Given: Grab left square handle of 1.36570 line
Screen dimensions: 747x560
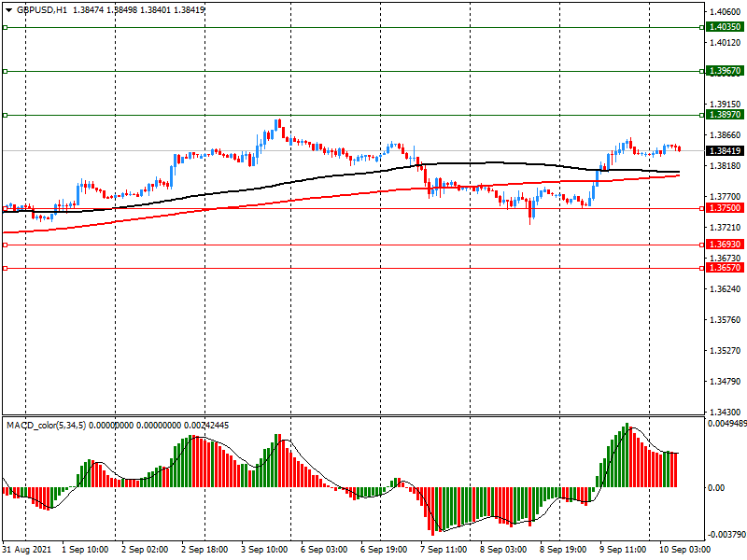Looking at the screenshot, I should click(x=6, y=269).
